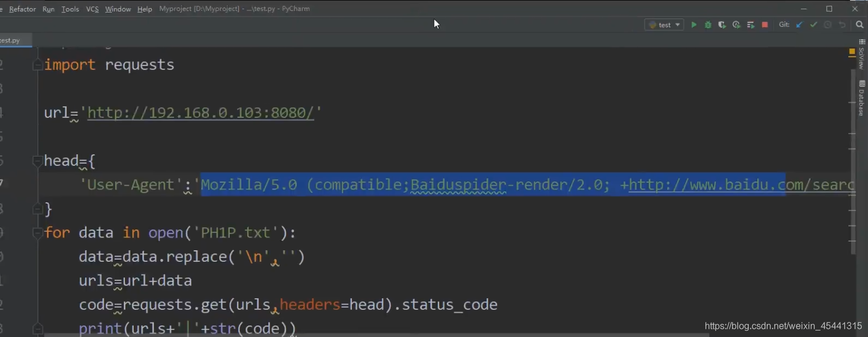The height and width of the screenshot is (337, 868).
Task: Update the project using the blue Git arrow
Action: tap(800, 25)
